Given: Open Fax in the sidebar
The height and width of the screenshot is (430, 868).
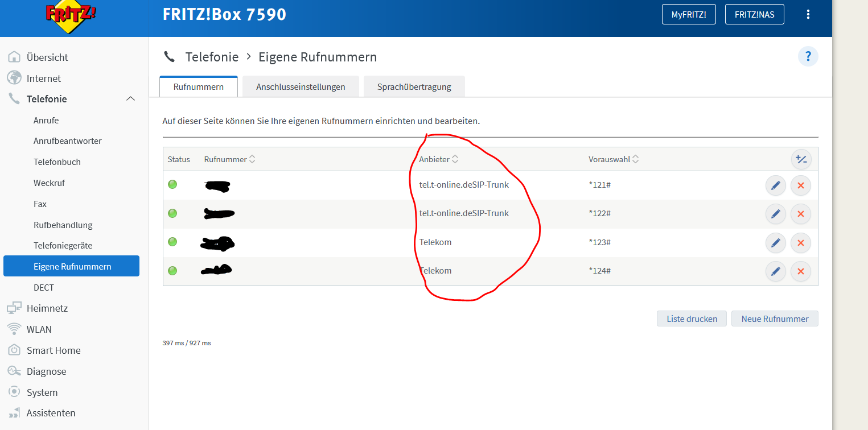Looking at the screenshot, I should (x=40, y=204).
